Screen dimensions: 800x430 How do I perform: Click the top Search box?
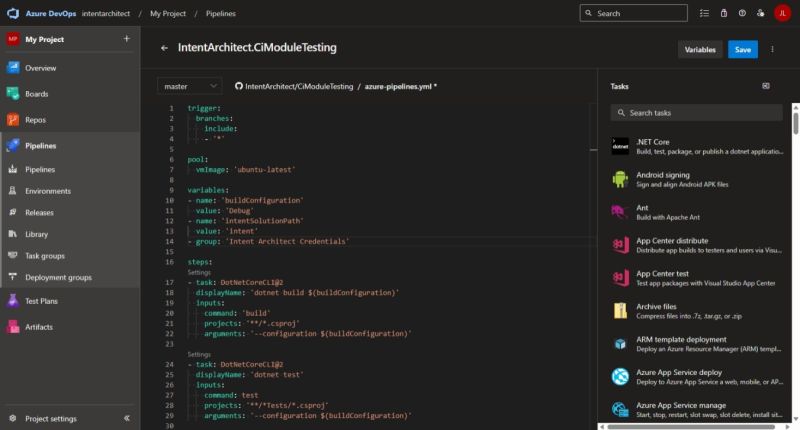pyautogui.click(x=634, y=13)
